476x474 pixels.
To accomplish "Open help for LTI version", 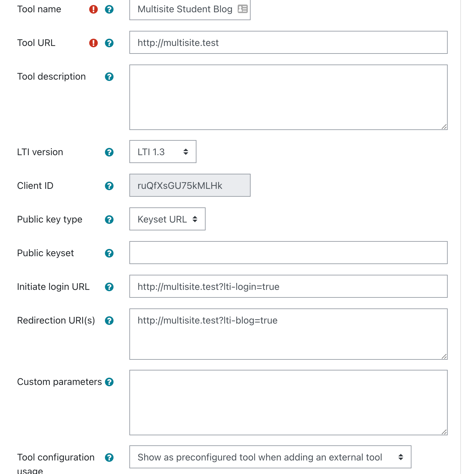I will click(109, 152).
